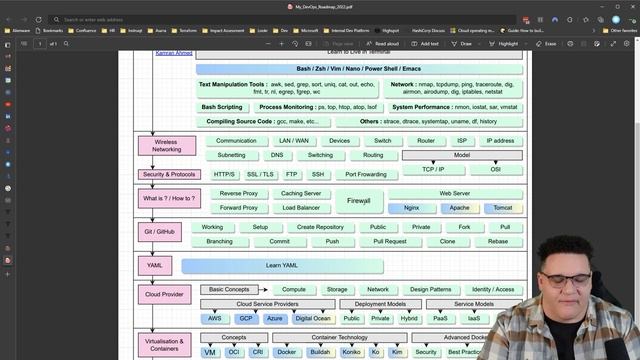The height and width of the screenshot is (360, 640).
Task: Open the Guide: How to build bookmark
Action: 522,31
